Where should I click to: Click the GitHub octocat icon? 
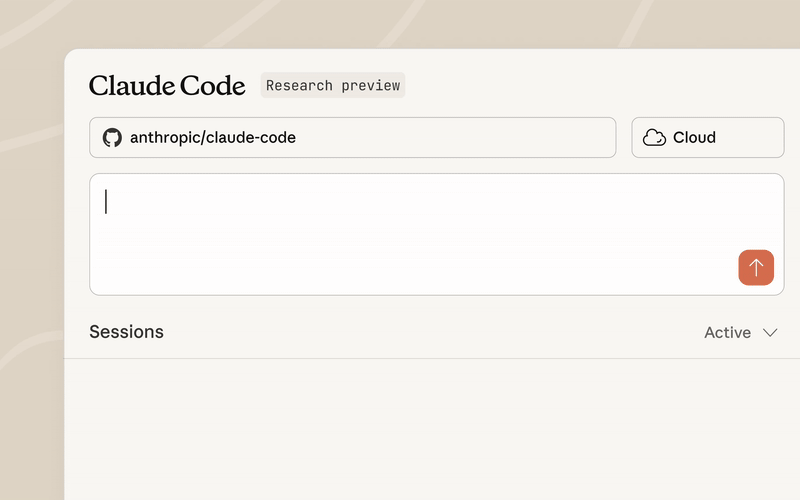point(112,138)
